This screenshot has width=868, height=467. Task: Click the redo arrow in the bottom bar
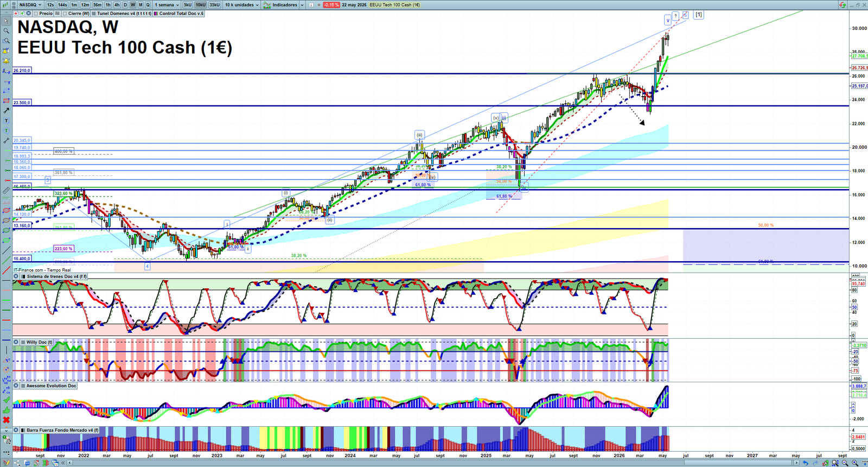tap(815, 463)
